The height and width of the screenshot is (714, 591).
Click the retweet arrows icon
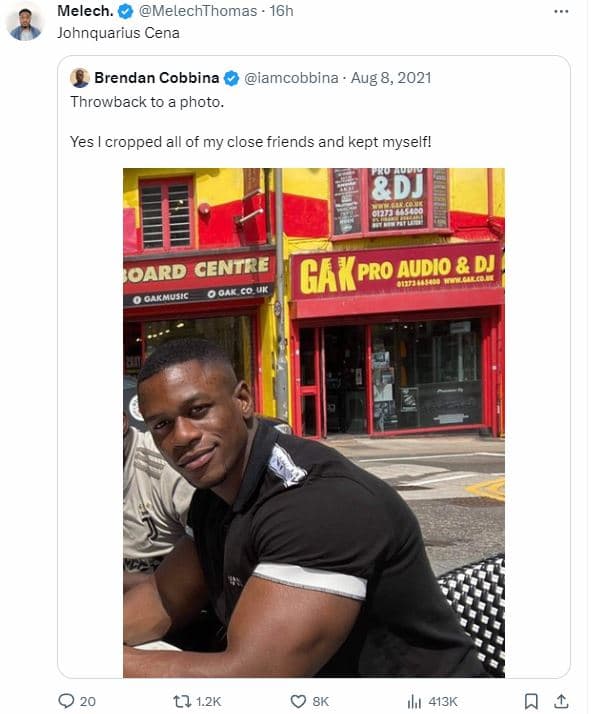(x=182, y=701)
